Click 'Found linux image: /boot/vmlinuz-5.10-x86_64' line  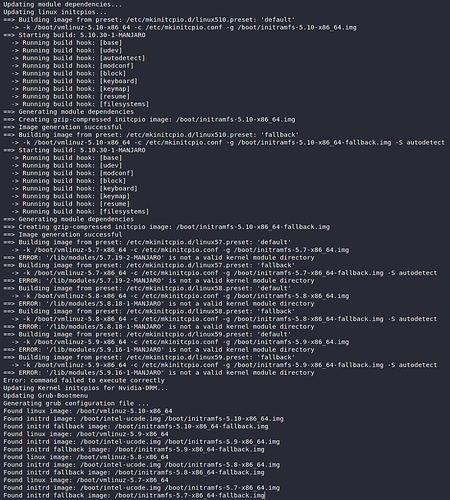[x=88, y=411]
